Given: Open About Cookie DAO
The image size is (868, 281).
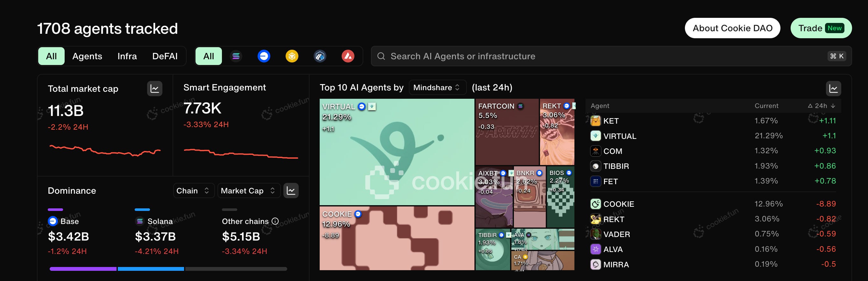Looking at the screenshot, I should [732, 28].
